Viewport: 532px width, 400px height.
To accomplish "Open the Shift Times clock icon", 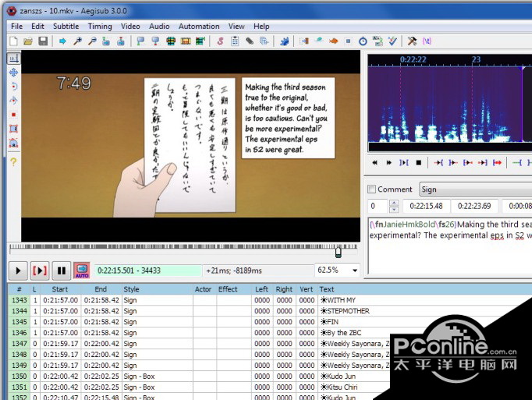I will 363,41.
